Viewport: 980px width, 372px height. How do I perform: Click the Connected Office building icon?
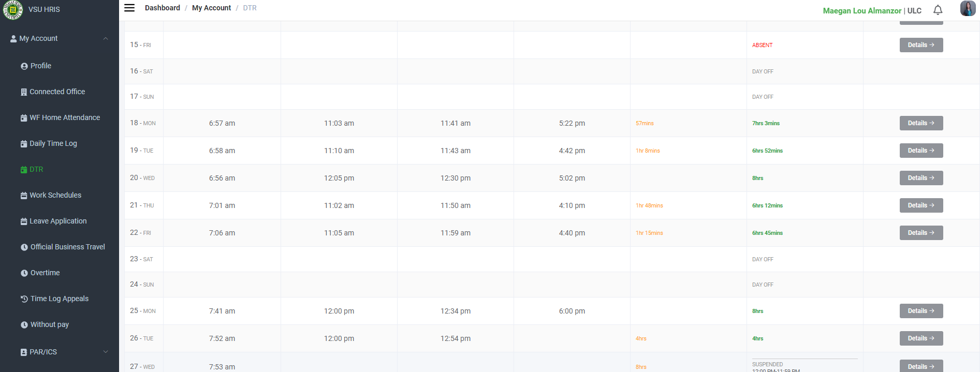point(24,92)
